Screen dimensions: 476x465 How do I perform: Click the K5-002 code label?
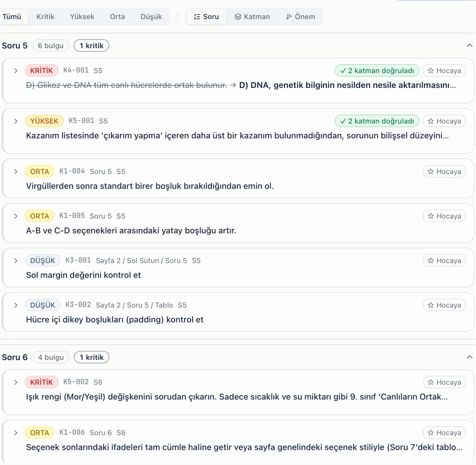click(76, 382)
